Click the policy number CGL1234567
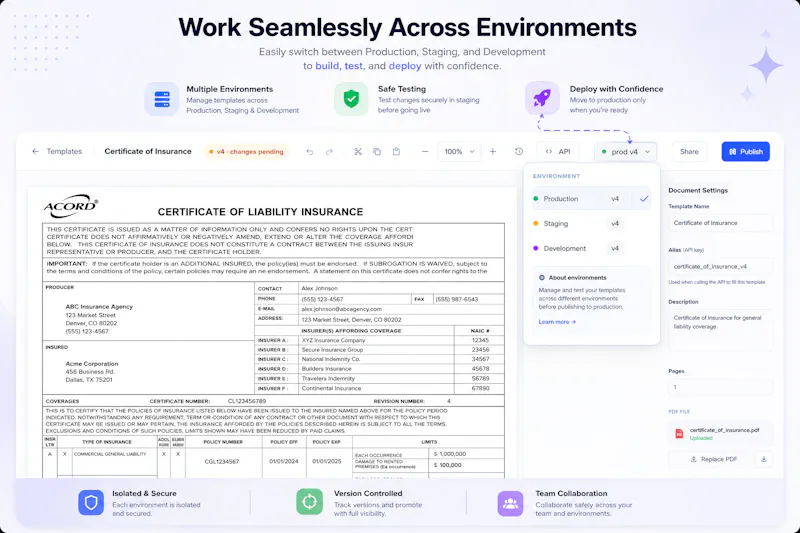This screenshot has height=533, width=800. [x=222, y=462]
